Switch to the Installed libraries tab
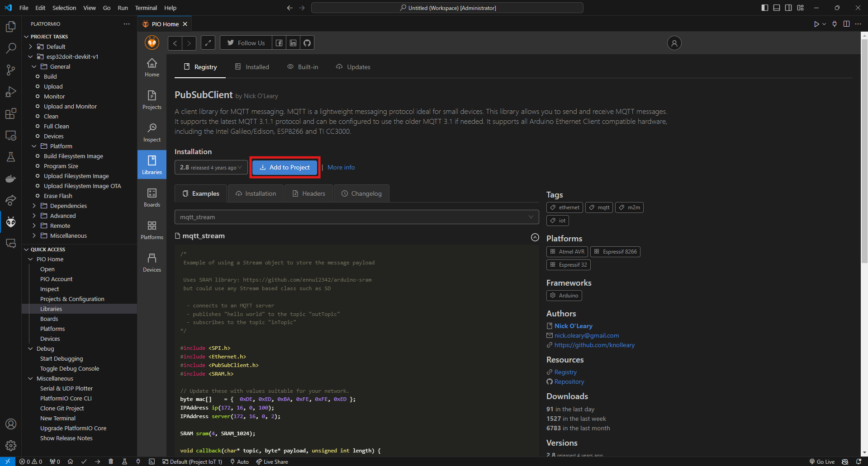 click(252, 67)
